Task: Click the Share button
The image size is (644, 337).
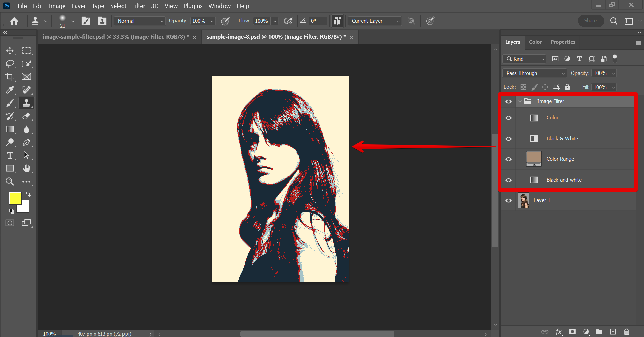Action: click(591, 20)
